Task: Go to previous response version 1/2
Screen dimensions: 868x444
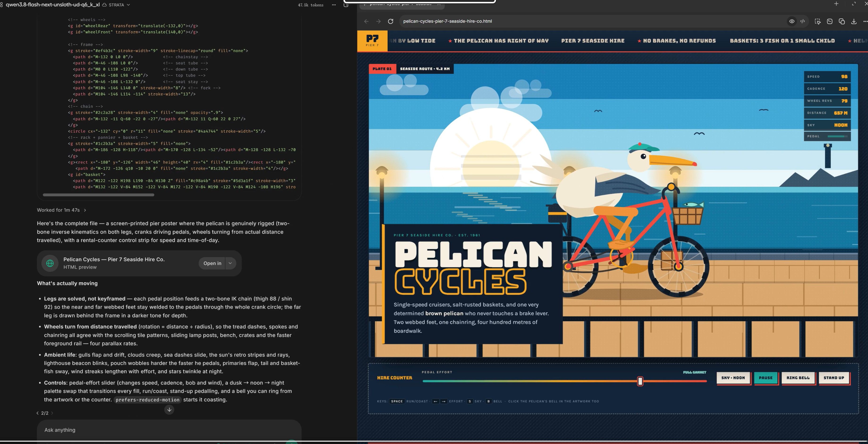Action: (x=38, y=413)
